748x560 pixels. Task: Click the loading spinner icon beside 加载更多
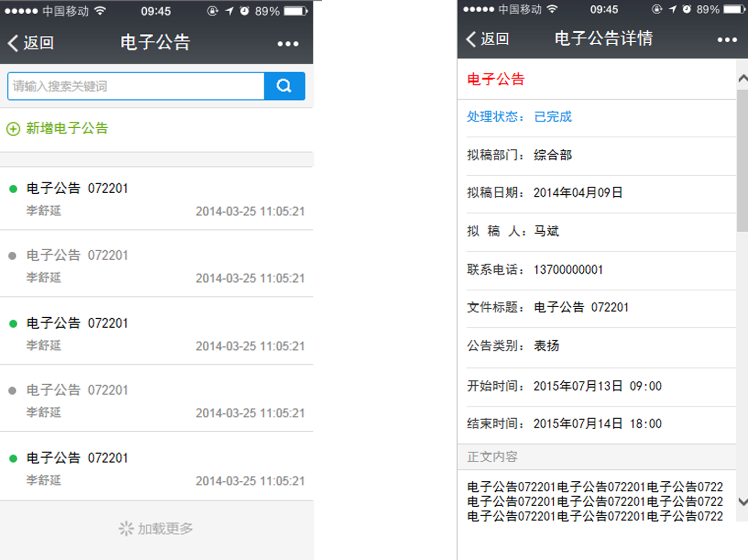pyautogui.click(x=126, y=528)
